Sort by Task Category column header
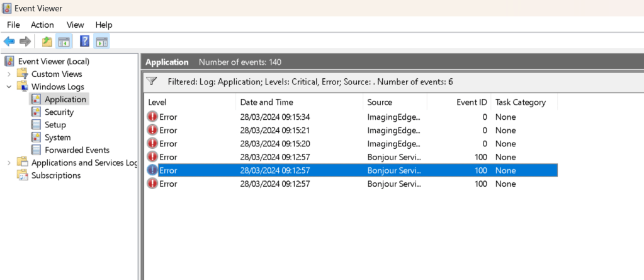This screenshot has height=280, width=644. [524, 102]
